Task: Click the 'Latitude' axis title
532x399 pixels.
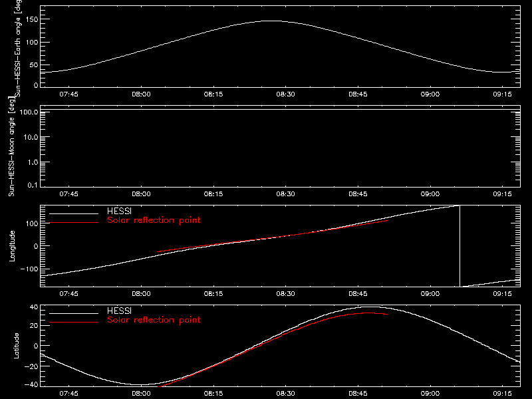Action: (x=16, y=346)
